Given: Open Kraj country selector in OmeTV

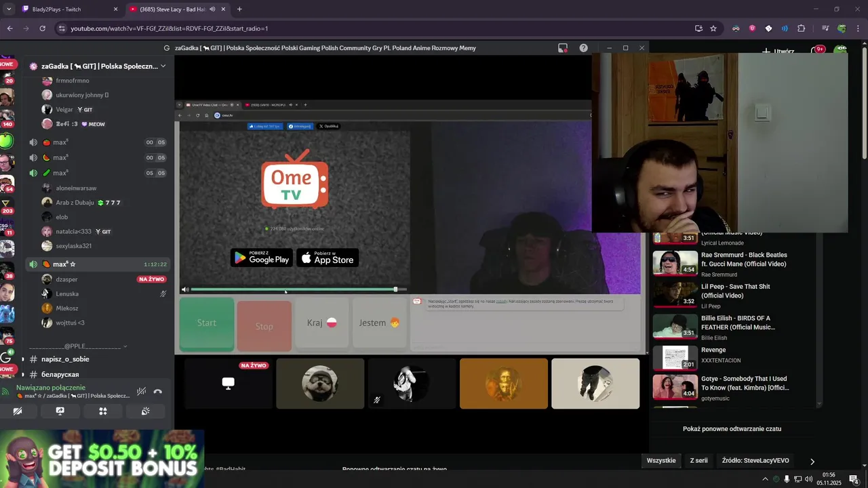Looking at the screenshot, I should click(322, 323).
